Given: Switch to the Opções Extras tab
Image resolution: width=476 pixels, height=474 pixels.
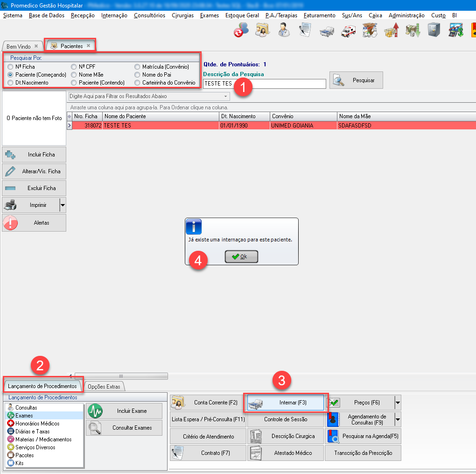Looking at the screenshot, I should 105,386.
